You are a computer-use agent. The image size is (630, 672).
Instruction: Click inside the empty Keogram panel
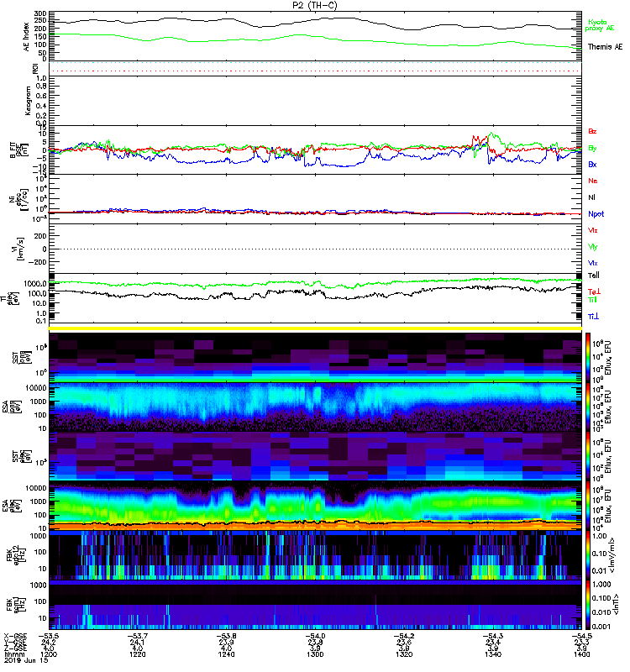315,101
